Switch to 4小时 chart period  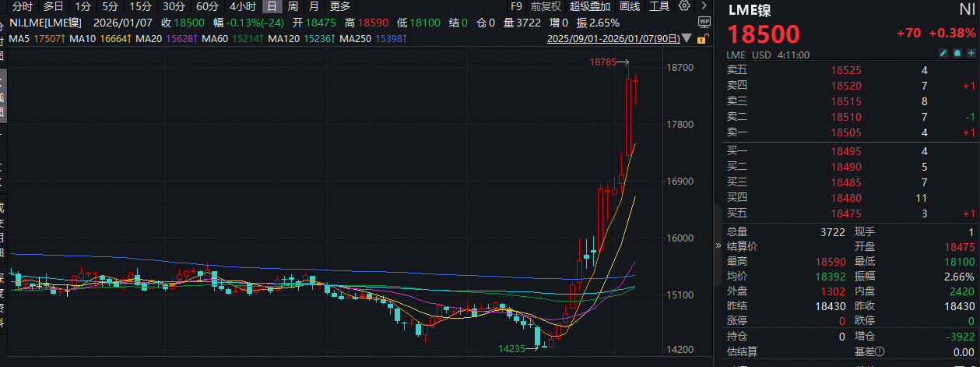click(x=243, y=6)
